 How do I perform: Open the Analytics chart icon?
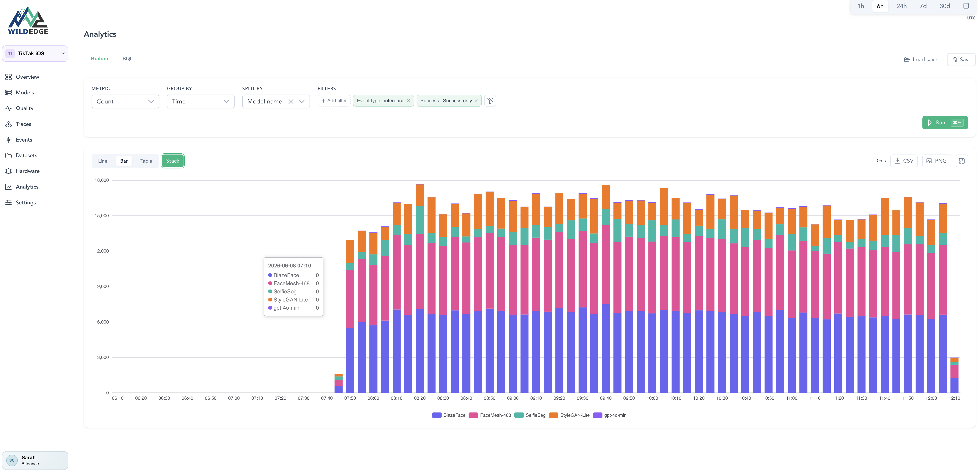point(8,187)
